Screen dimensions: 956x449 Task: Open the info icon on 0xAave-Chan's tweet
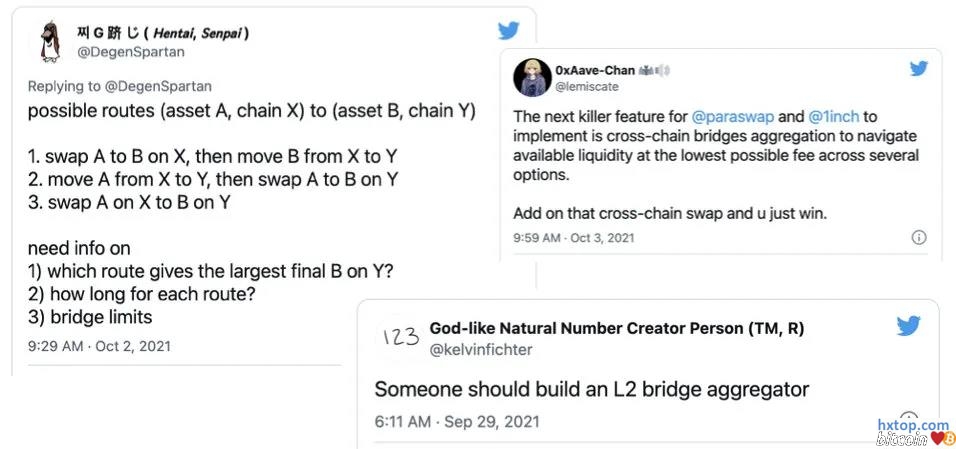coord(919,237)
